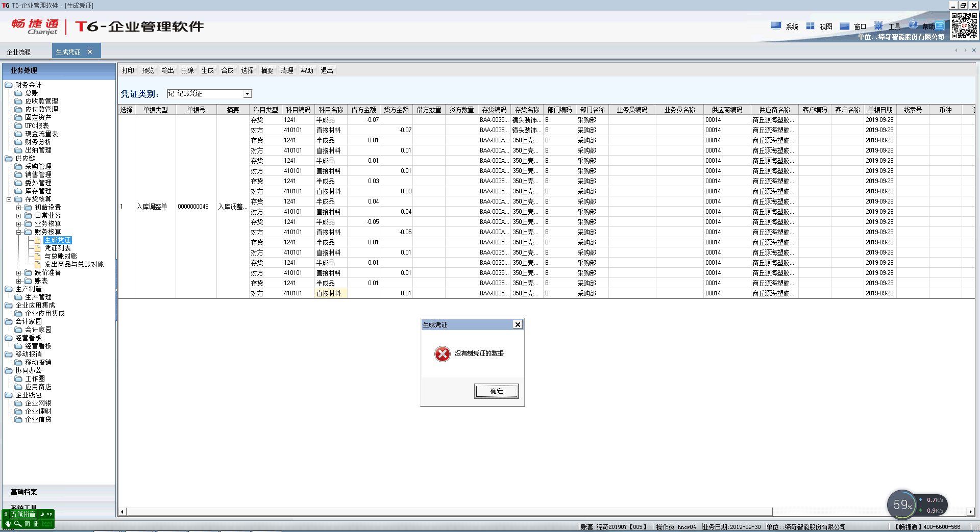Collapse the 财务核算 tree node
Viewport: 980px width, 532px height.
(18, 232)
